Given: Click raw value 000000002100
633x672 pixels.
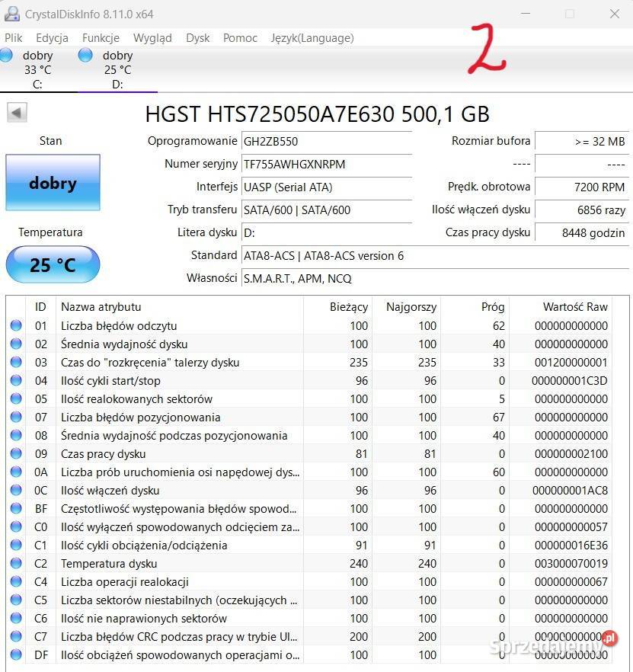Looking at the screenshot, I should coord(571,454).
